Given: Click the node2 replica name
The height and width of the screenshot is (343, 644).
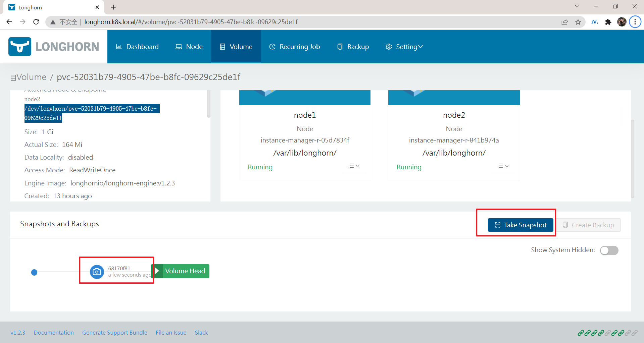Looking at the screenshot, I should (x=454, y=115).
